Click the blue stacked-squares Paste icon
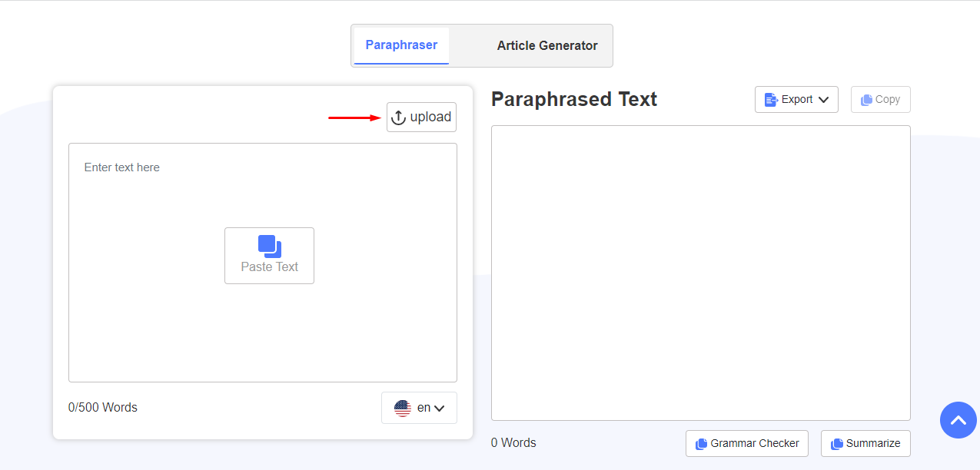The width and height of the screenshot is (980, 470). pyautogui.click(x=269, y=247)
